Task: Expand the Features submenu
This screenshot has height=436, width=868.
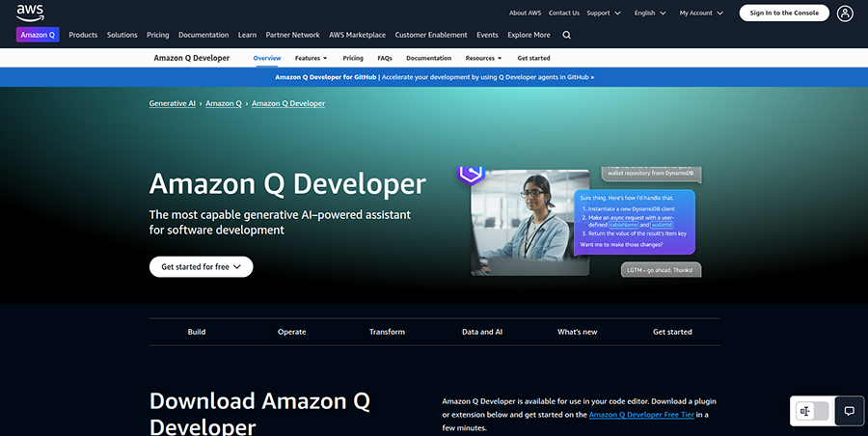Action: pyautogui.click(x=312, y=58)
